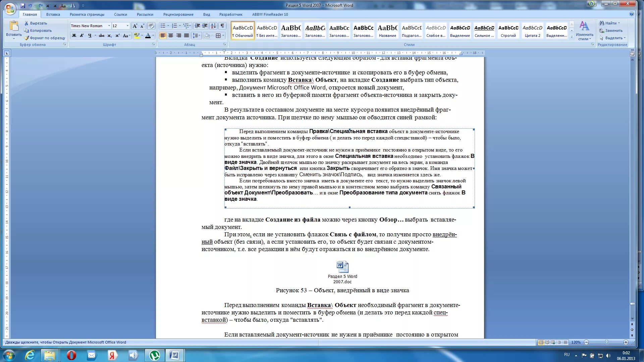
Task: Click the binoculars Find icon in Quick Access Toolbar
Action: point(73,6)
